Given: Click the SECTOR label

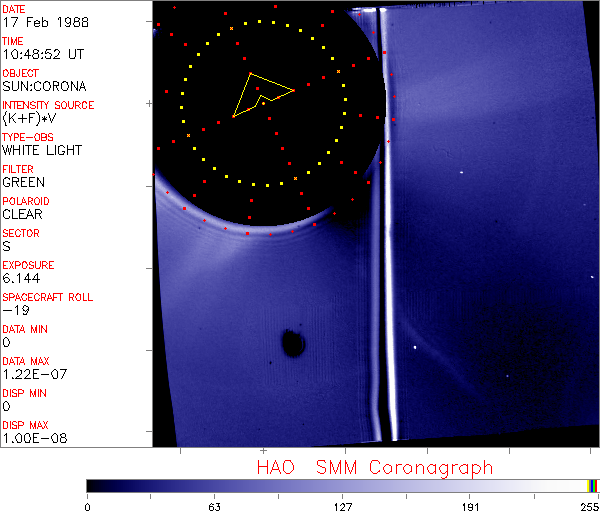Looking at the screenshot, I should point(20,233).
